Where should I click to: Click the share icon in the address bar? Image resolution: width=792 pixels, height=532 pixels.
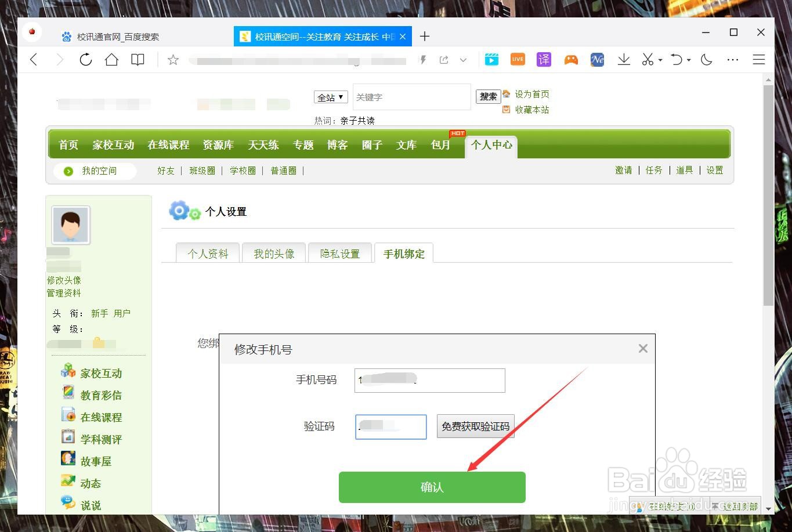[444, 59]
